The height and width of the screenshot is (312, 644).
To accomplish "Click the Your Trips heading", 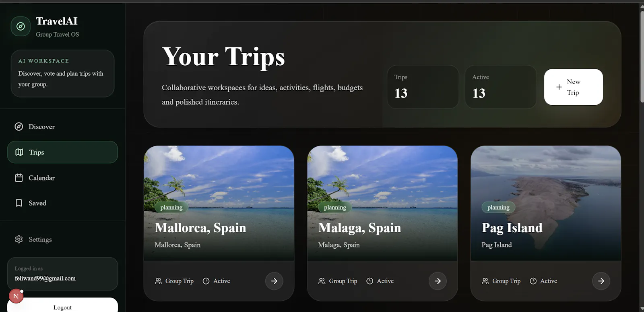I will click(x=223, y=56).
